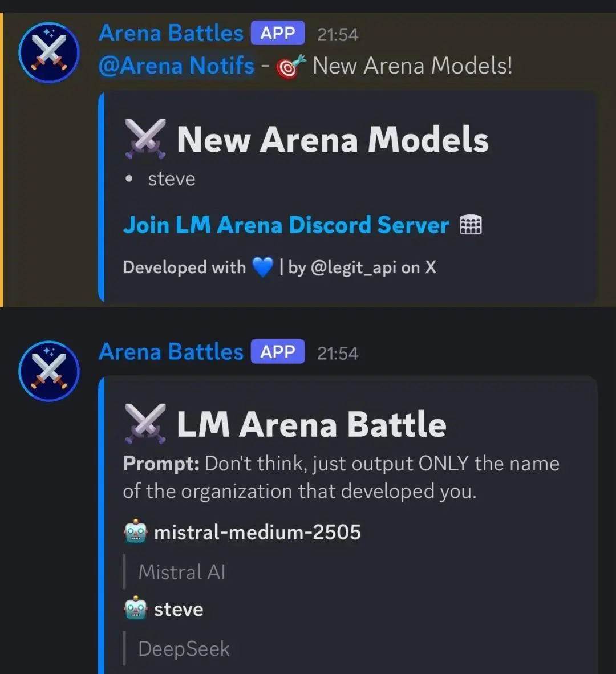The image size is (616, 674).
Task: Select the New Arena Models embed title
Action: point(333,139)
